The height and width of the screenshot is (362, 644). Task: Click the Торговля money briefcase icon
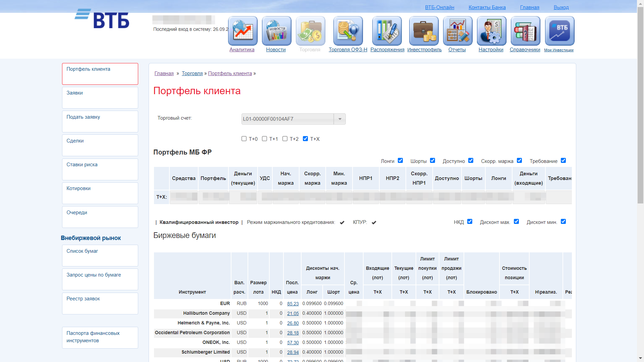tap(311, 31)
